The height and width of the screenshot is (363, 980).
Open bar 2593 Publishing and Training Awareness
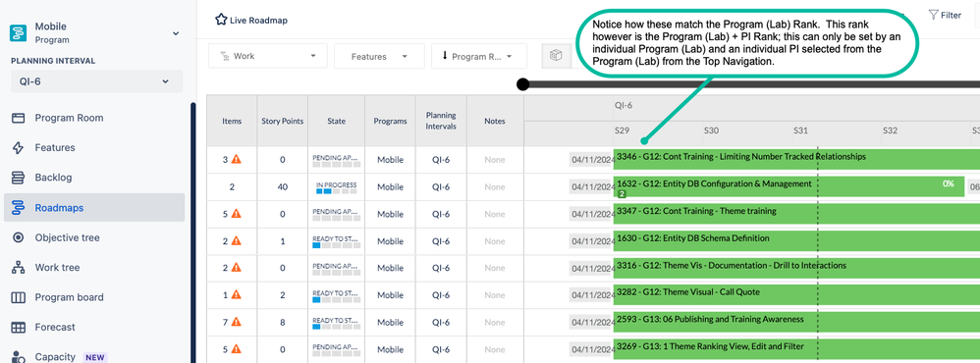click(797, 322)
